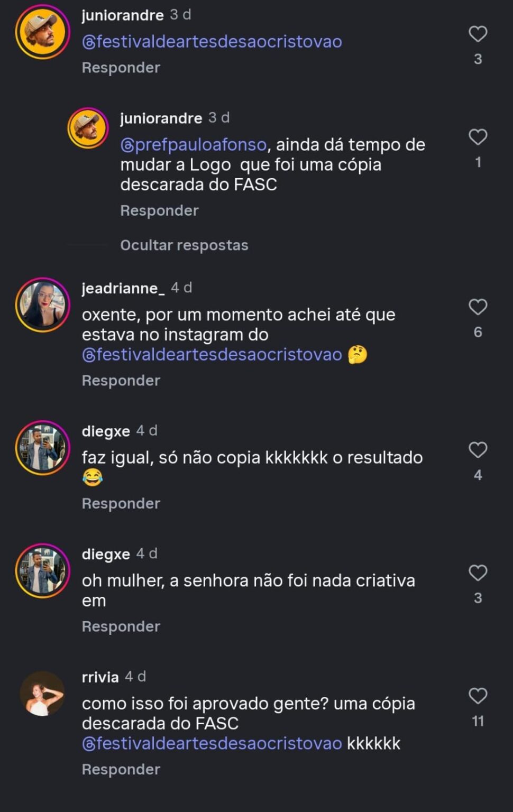The image size is (513, 812).
Task: Reply to rrivia's comment
Action: point(121,769)
